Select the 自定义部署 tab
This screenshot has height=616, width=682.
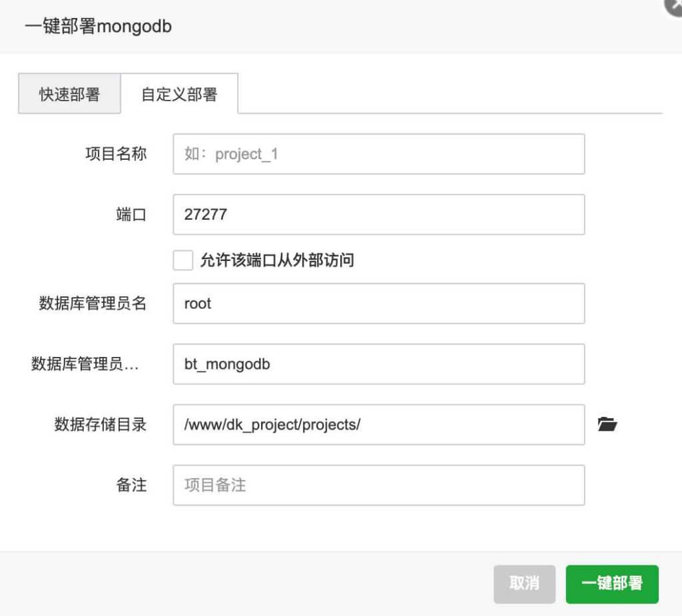coord(179,94)
